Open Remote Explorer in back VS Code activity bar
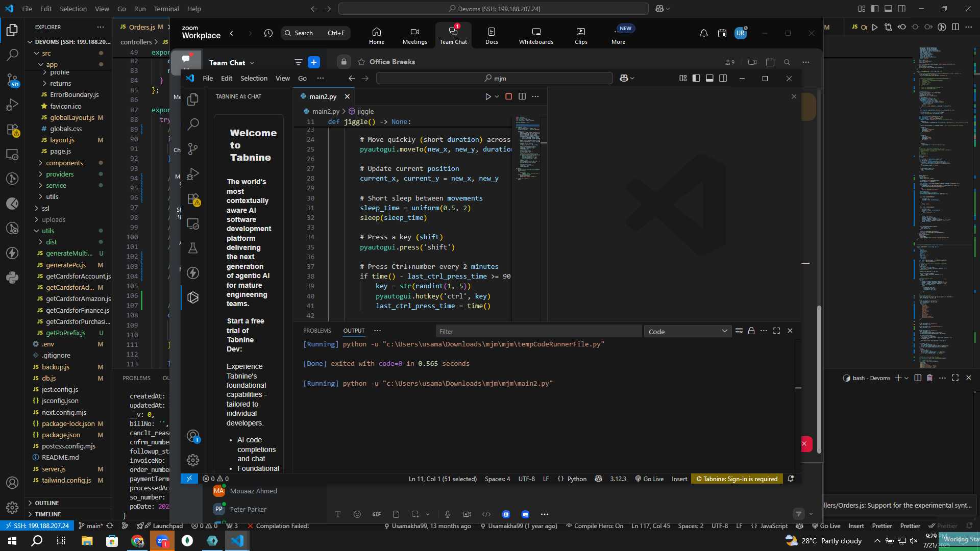The height and width of the screenshot is (551, 980). click(x=12, y=154)
